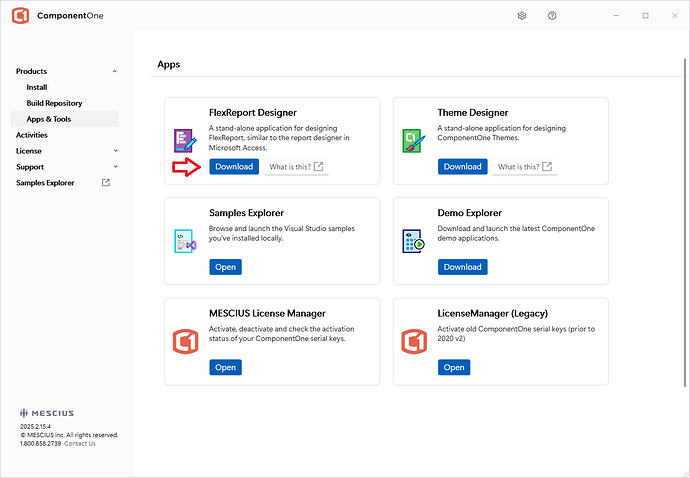Screen dimensions: 690x478
Task: Go to Activities in the sidebar
Action: point(31,135)
